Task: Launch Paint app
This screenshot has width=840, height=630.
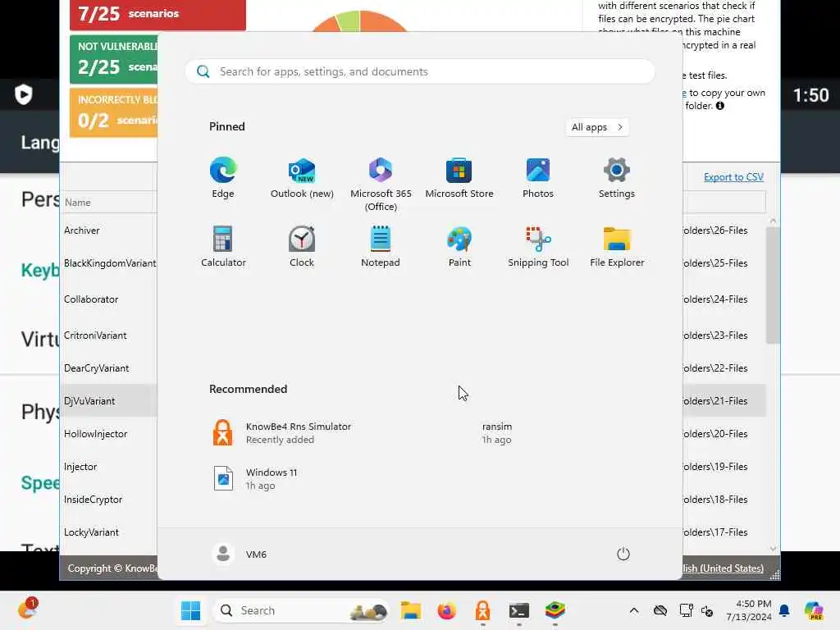Action: 459,246
